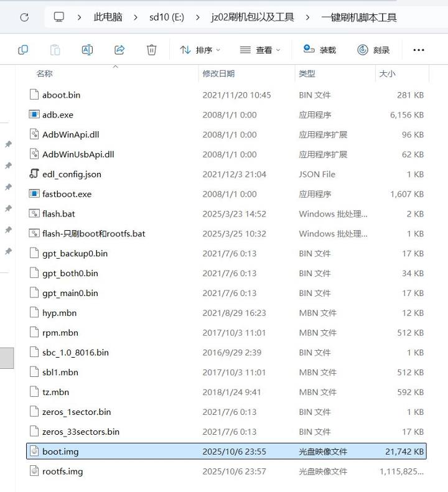The width and height of the screenshot is (448, 492).
Task: Click the fastboot.exe application icon
Action: pyautogui.click(x=34, y=193)
